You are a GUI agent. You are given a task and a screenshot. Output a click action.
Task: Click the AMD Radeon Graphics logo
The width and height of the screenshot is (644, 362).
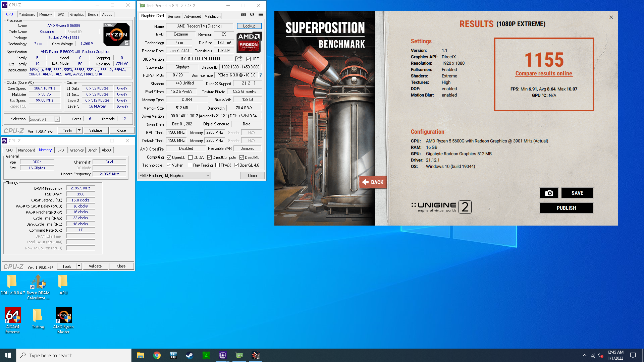(249, 42)
